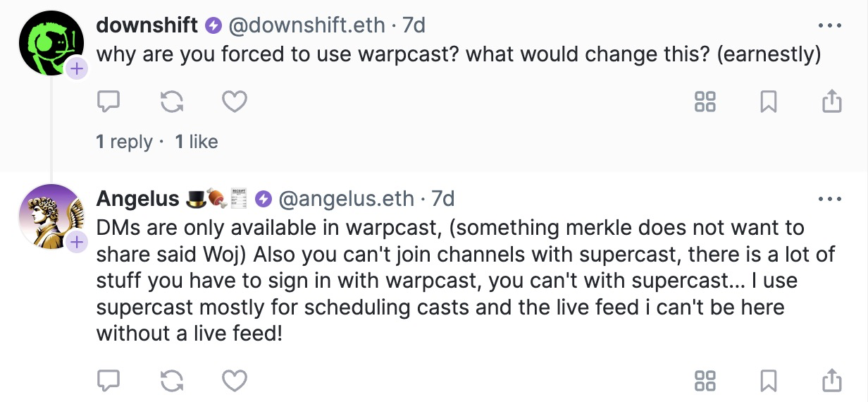Recast downshift's post
Screen dimensions: 868x402
coord(171,103)
